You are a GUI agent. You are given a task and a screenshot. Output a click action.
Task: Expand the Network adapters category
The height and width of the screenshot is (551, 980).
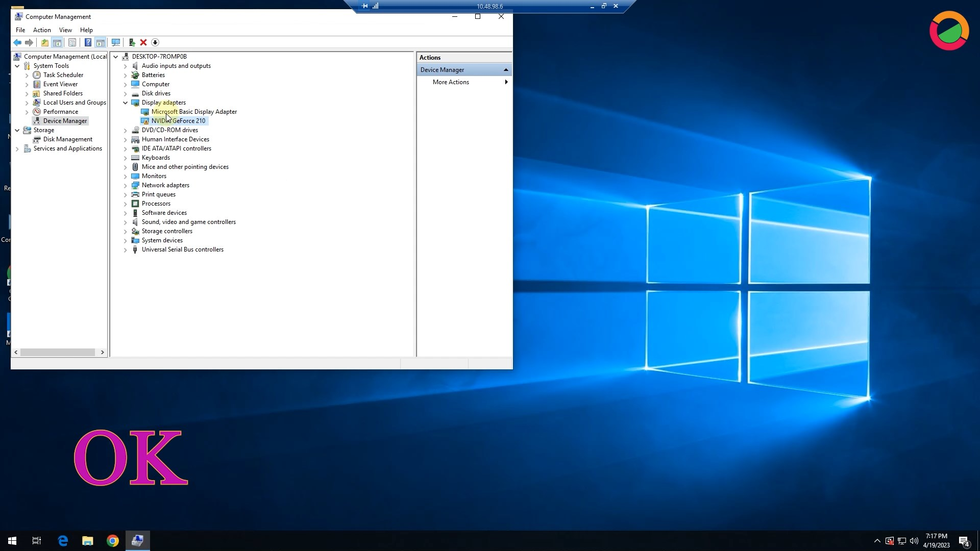[x=126, y=186]
